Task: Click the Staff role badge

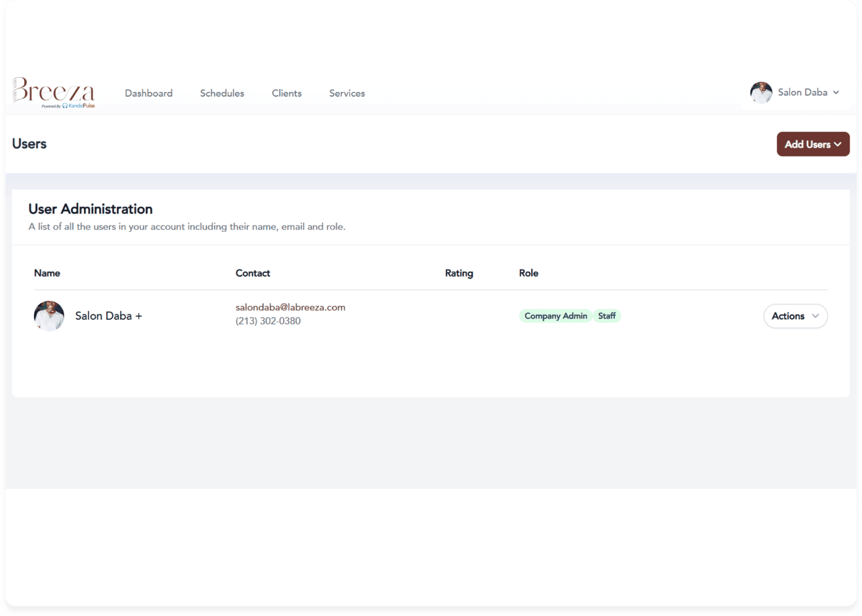Action: coord(607,316)
